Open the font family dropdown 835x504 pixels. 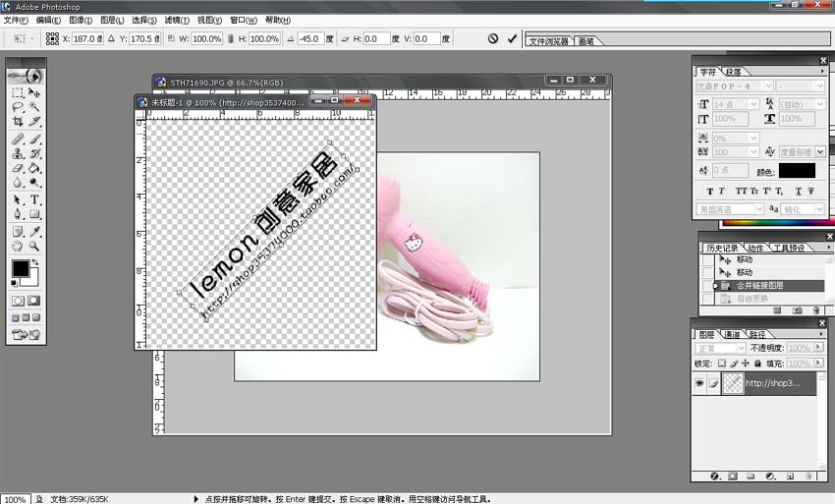coord(768,85)
